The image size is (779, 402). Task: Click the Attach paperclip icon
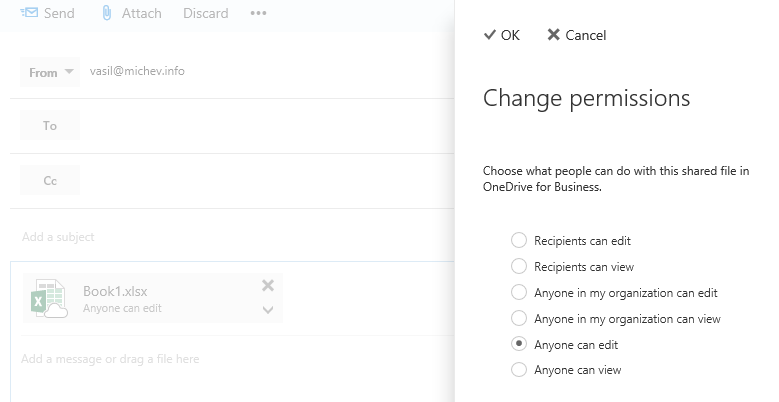coord(107,13)
